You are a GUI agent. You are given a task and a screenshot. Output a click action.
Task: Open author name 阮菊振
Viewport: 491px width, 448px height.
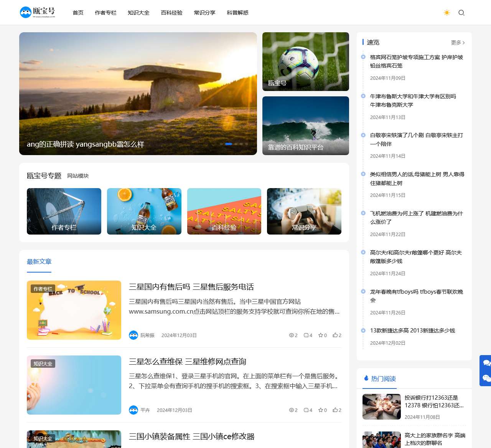147,335
